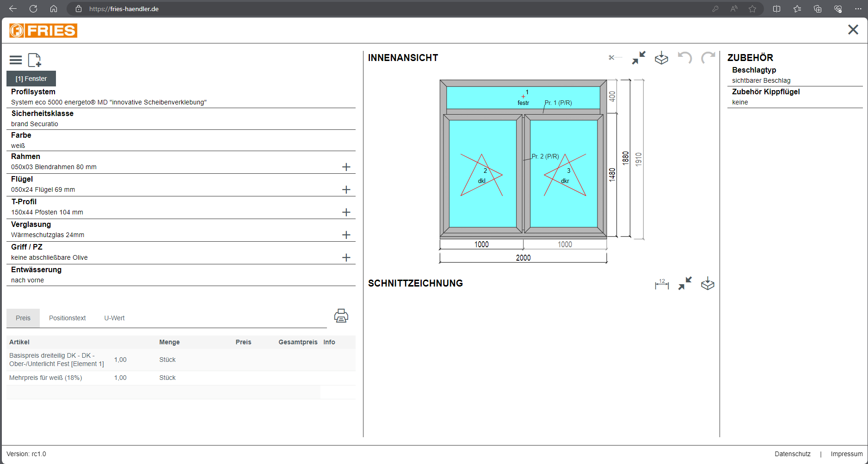Switch to the U-Wert tab
868x464 pixels.
[114, 318]
